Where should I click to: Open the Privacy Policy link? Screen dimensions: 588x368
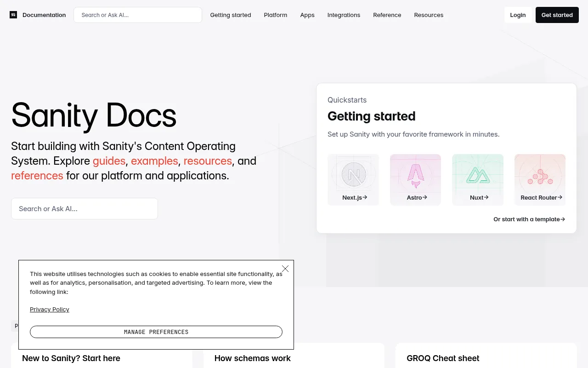[50, 309]
